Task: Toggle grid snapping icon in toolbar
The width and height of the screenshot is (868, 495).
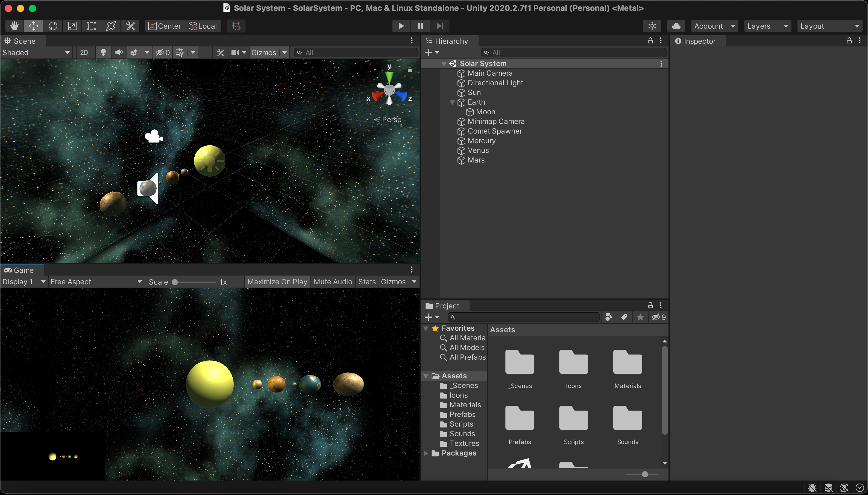Action: tap(236, 26)
